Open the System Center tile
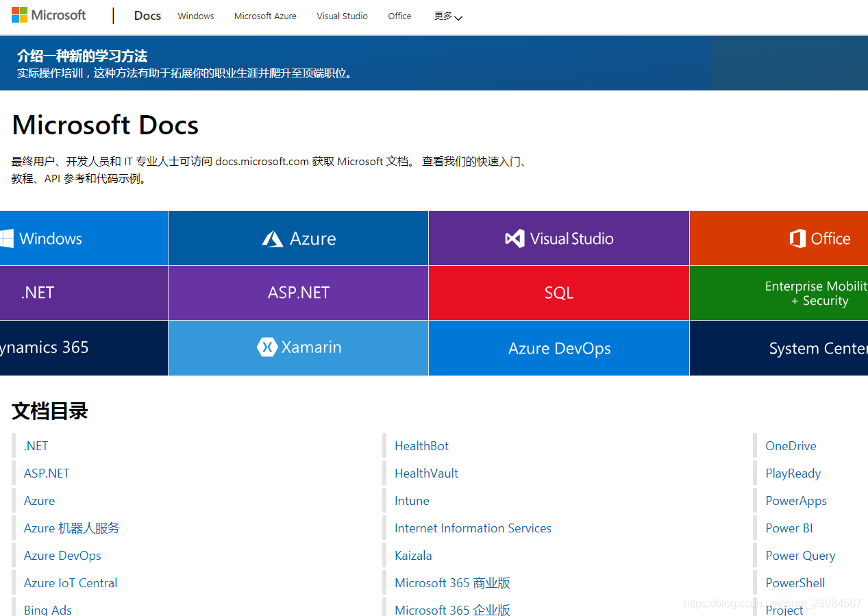This screenshot has width=868, height=616. tap(779, 348)
